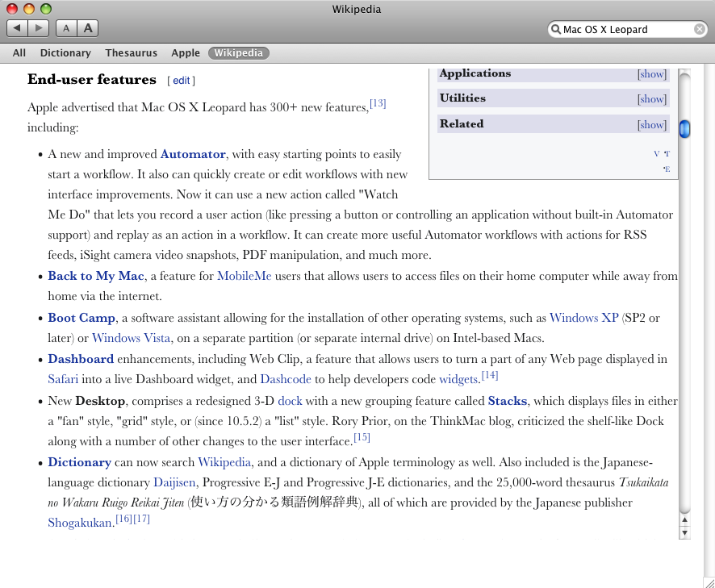Increase text size with large A button
The width and height of the screenshot is (715, 588).
coord(88,28)
